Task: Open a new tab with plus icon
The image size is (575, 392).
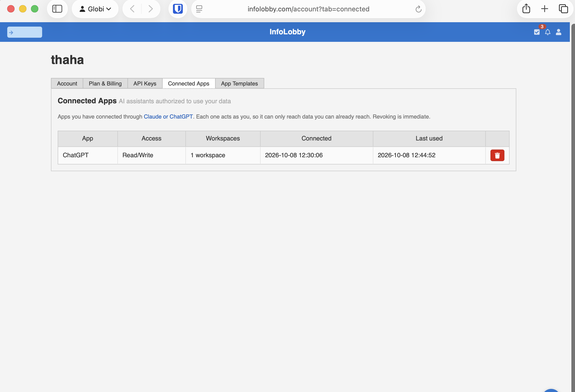Action: [x=544, y=9]
